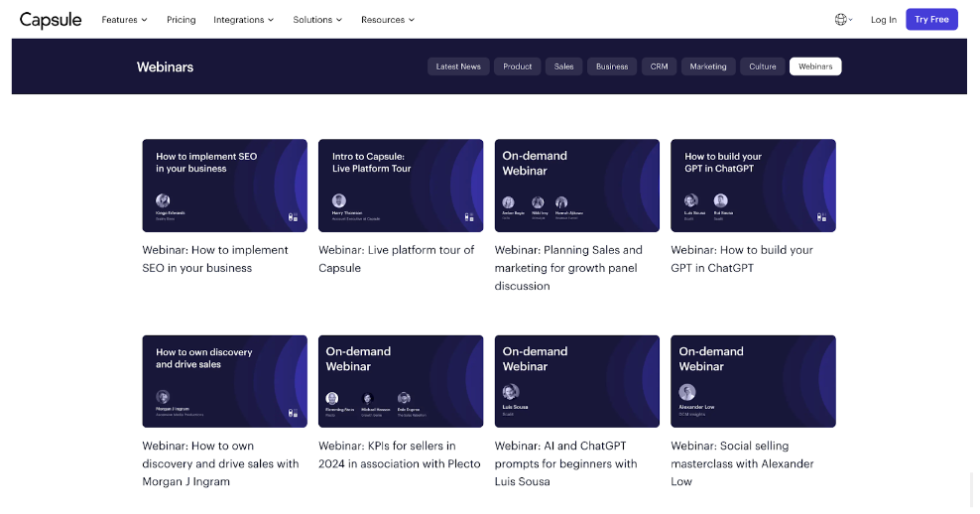Open the KPIs for sellers webinar thumbnail
Image resolution: width=980 pixels, height=514 pixels.
coord(401,381)
